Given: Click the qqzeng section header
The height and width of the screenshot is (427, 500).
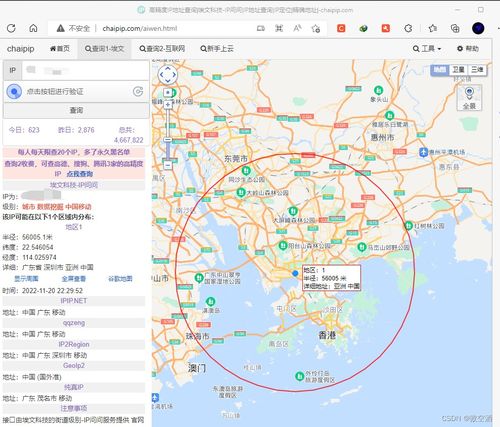Looking at the screenshot, I should tap(74, 323).
